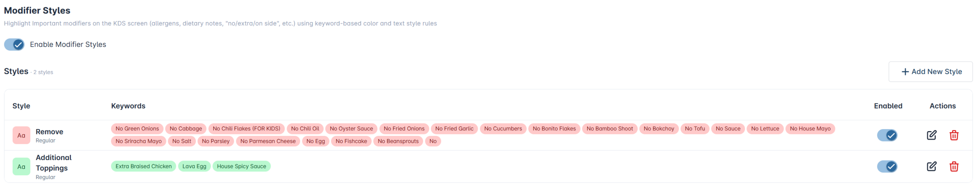Disable the Remove style toggle
Screen dimensions: 980x194
point(887,135)
